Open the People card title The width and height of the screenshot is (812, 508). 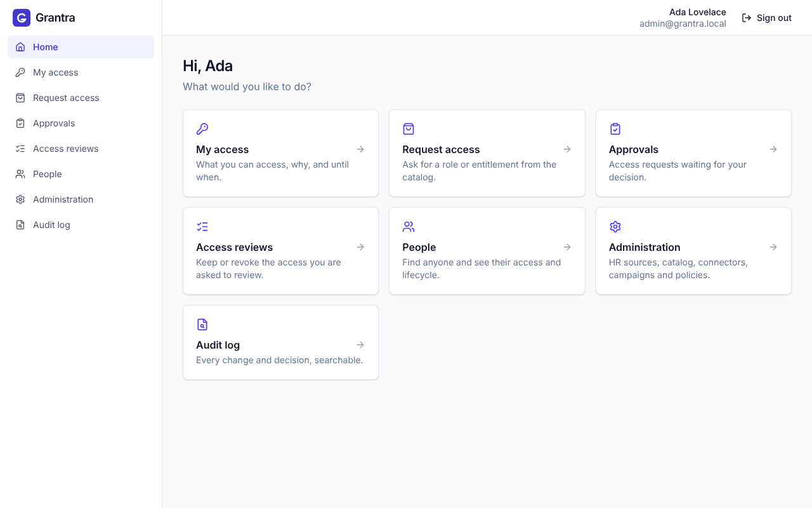pos(419,247)
